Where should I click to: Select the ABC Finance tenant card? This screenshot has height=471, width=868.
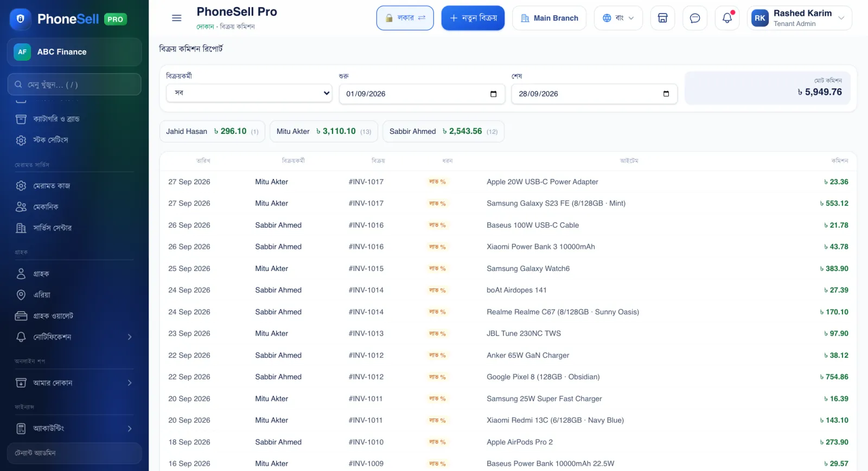click(74, 52)
